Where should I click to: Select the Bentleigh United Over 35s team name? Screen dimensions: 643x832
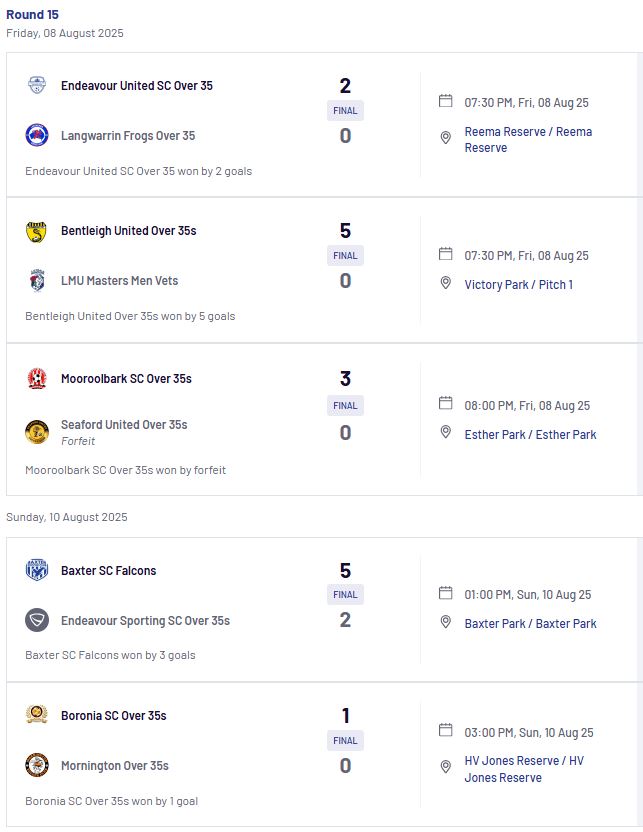128,231
